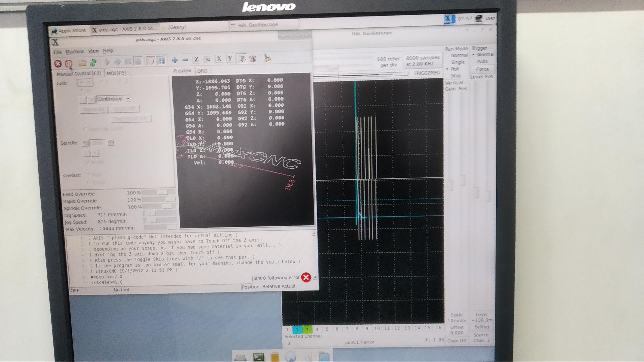Enable the Flood coolant checkbox

[x=96, y=182]
